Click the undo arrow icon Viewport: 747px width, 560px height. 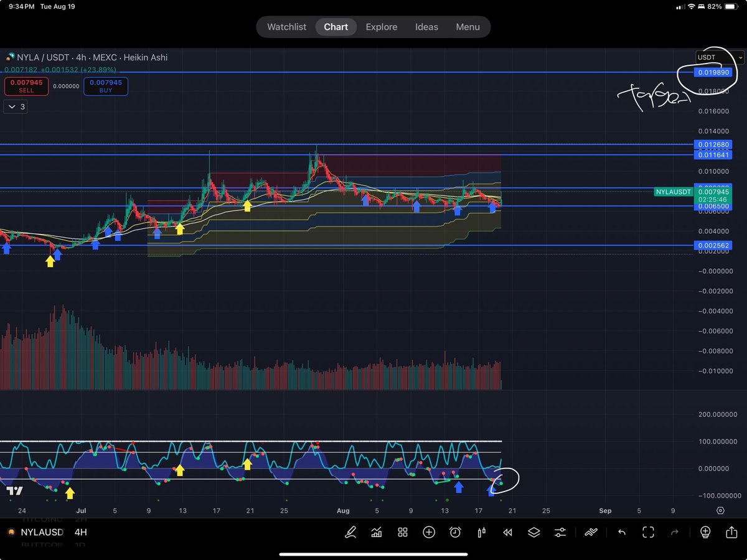[x=622, y=533]
